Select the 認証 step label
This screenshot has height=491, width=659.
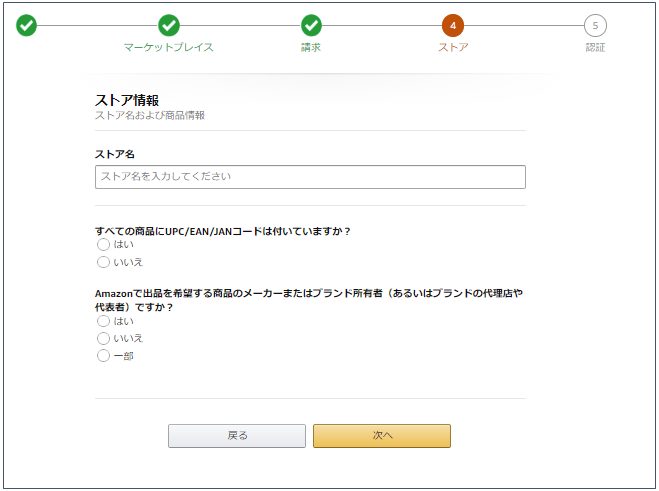click(595, 47)
